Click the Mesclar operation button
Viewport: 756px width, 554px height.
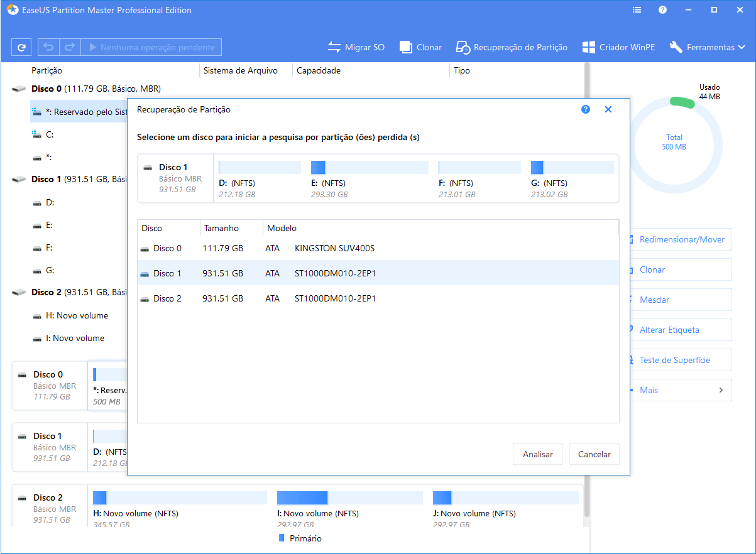coord(681,300)
